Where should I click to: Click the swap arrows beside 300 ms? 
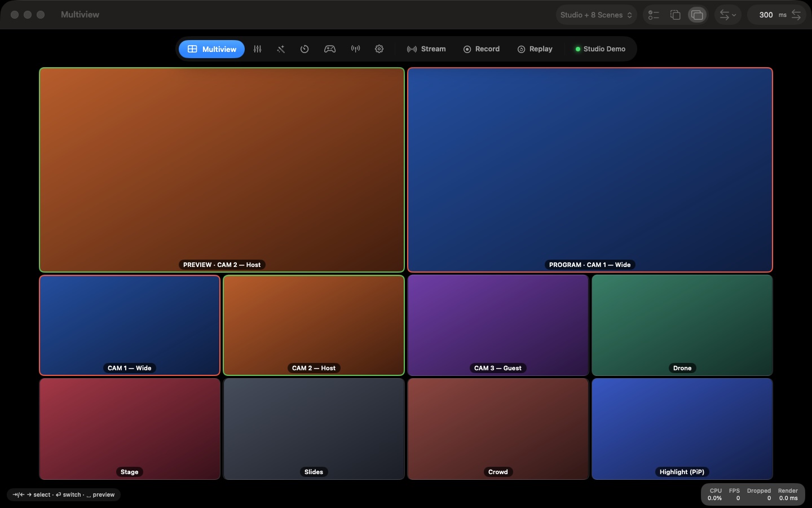[796, 15]
